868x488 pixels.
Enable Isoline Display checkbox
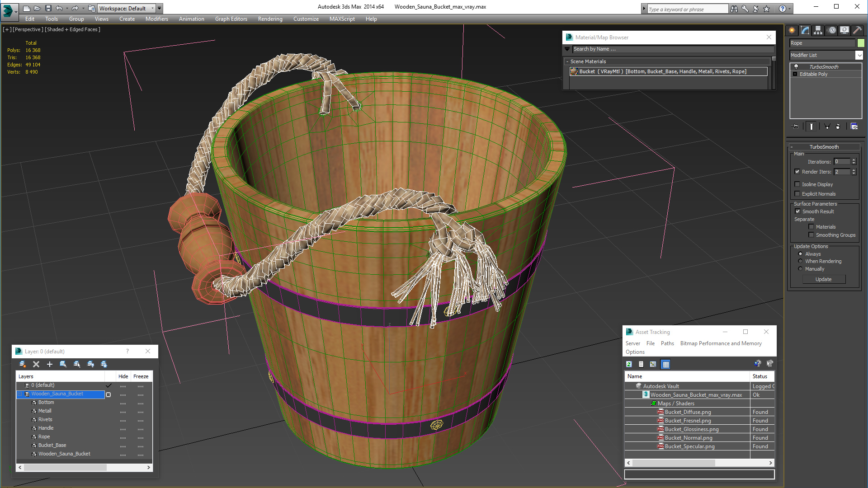coord(797,184)
